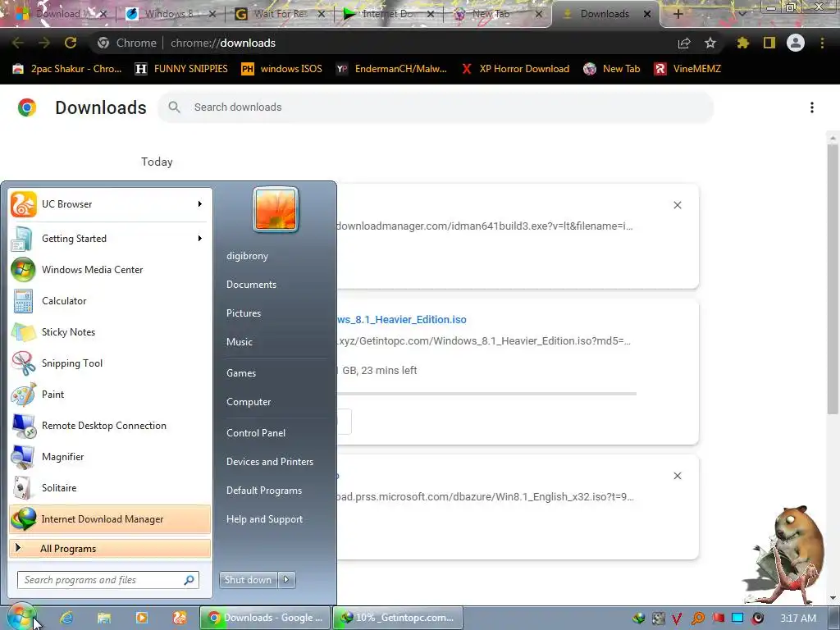Switch to the Wait For Res tab
840x630 pixels.
pos(281,14)
